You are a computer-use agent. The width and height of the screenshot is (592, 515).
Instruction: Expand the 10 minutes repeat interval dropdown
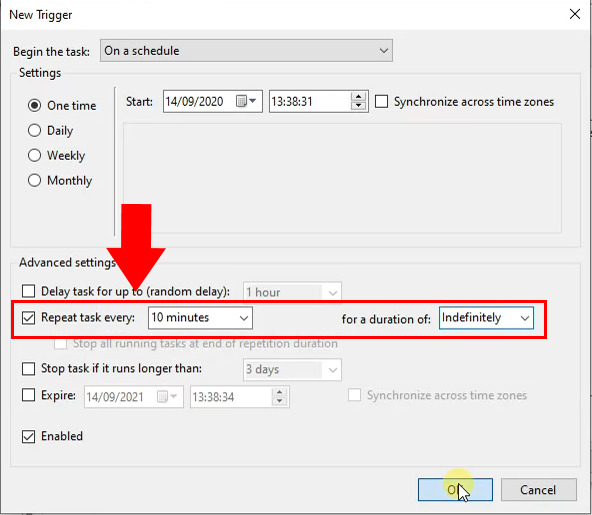point(200,318)
